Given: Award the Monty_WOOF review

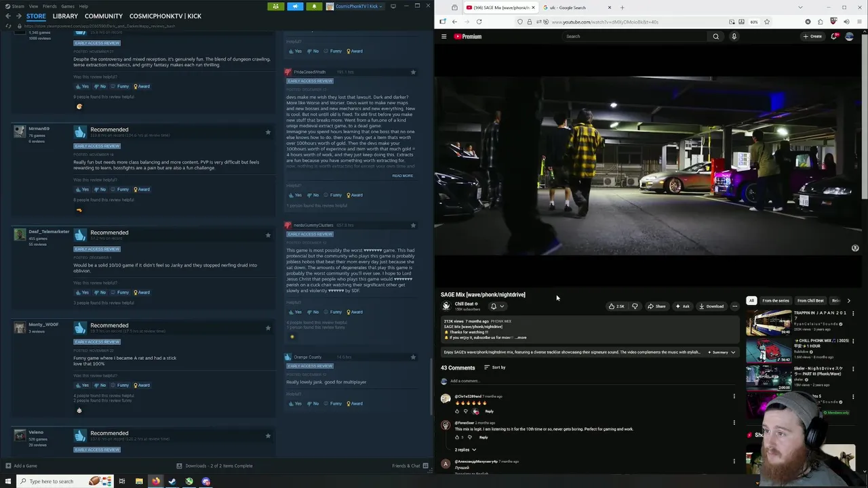Looking at the screenshot, I should (142, 385).
